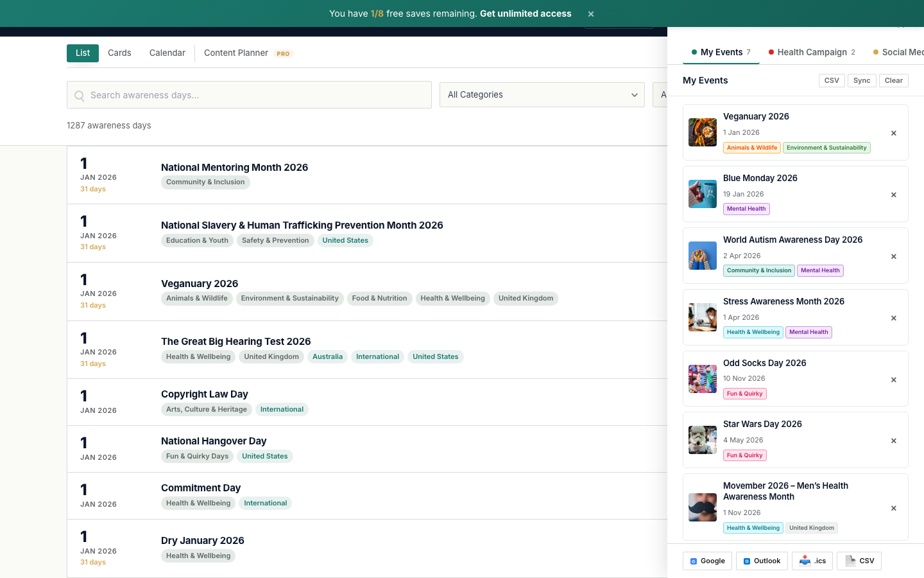Viewport: 924px width, 578px height.
Task: Click the Veganuary 2026 event thumbnail
Action: (x=702, y=132)
